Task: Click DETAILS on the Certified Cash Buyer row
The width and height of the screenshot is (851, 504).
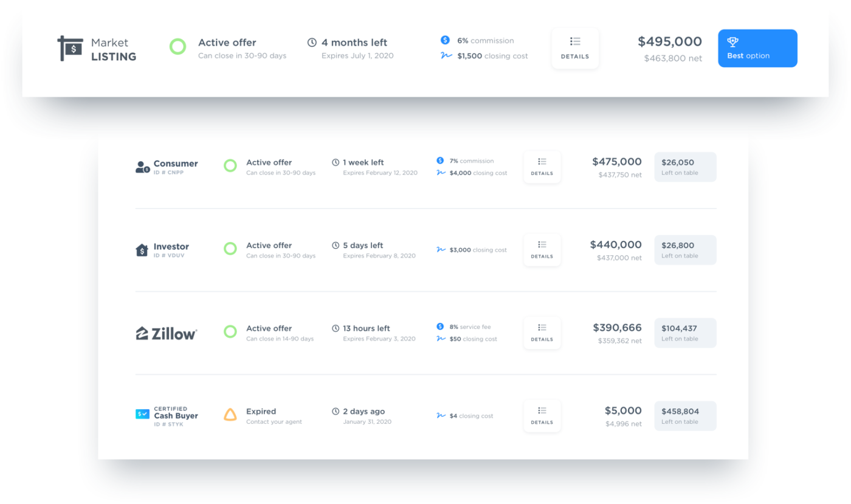Action: (x=542, y=416)
